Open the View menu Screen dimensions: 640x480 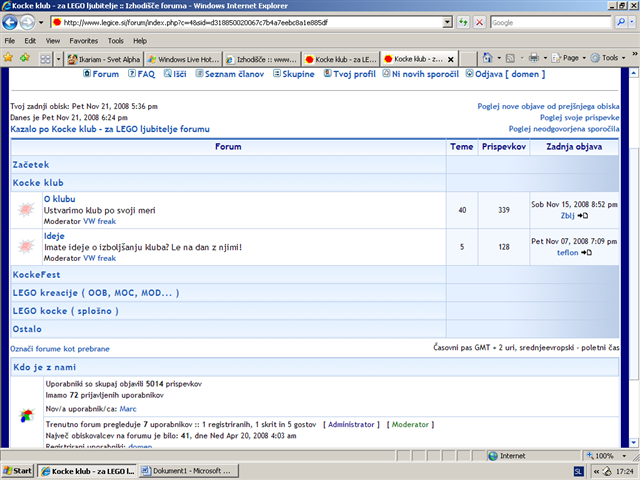pos(53,41)
